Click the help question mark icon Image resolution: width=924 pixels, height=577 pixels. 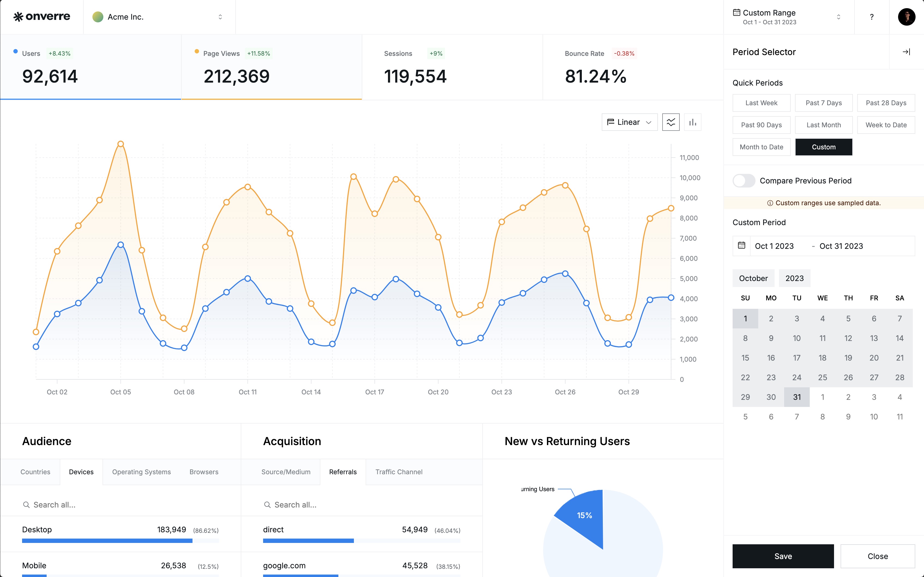click(x=871, y=17)
